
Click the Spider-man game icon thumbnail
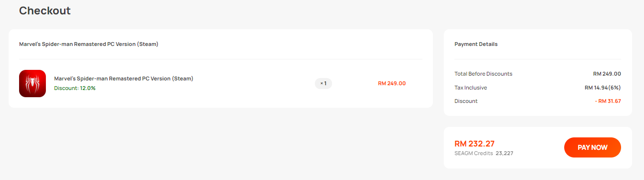click(32, 83)
